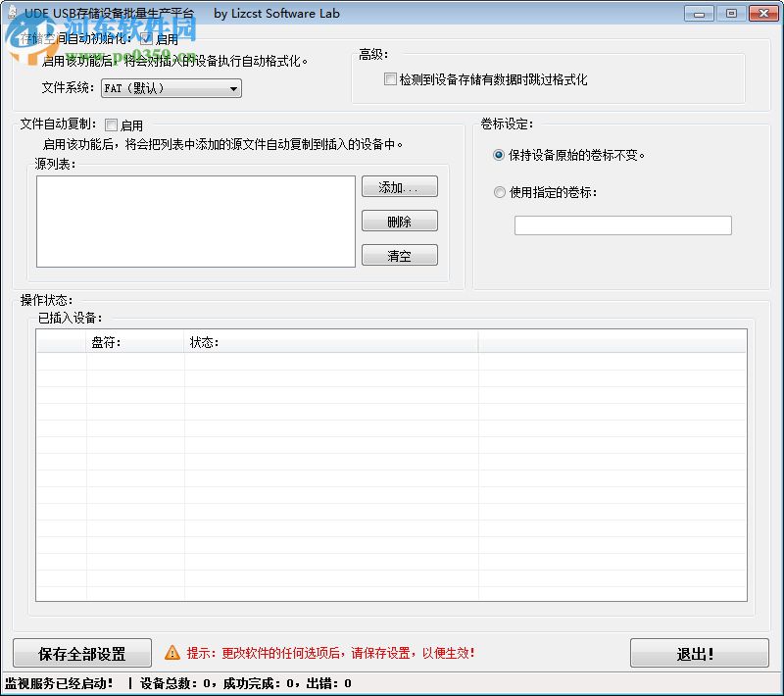Screen dimensions: 784x696
Task: Click the custom volume label input field
Action: pos(623,224)
